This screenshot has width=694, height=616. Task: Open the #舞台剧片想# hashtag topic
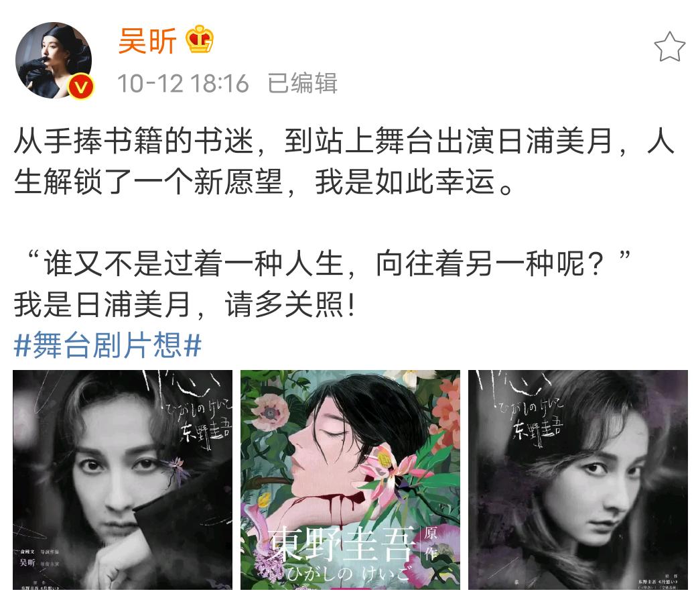108,345
